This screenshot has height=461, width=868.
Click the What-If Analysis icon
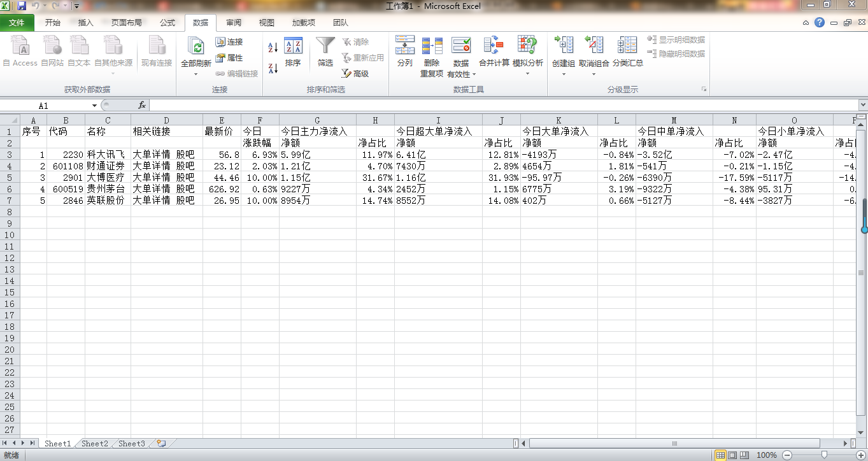pyautogui.click(x=528, y=45)
